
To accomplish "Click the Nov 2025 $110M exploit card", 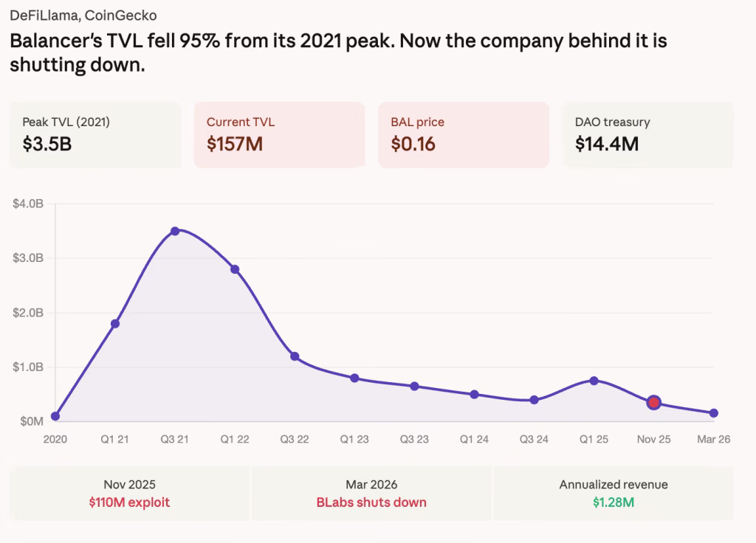I will click(130, 494).
